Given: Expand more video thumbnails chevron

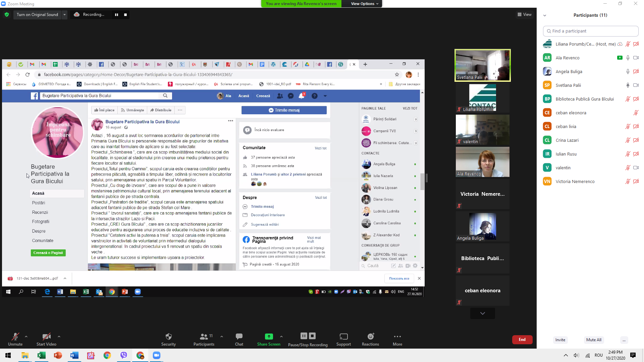Looking at the screenshot, I should point(482,313).
